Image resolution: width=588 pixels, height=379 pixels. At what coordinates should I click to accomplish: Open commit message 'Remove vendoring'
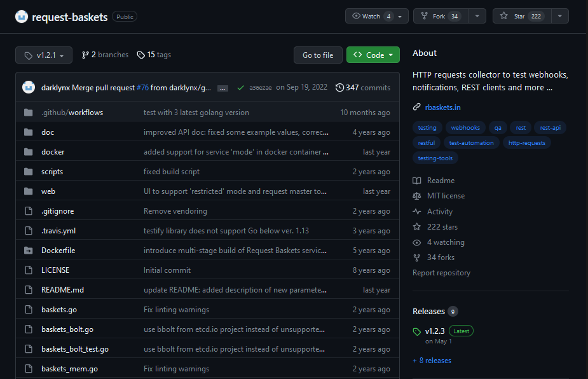(175, 211)
